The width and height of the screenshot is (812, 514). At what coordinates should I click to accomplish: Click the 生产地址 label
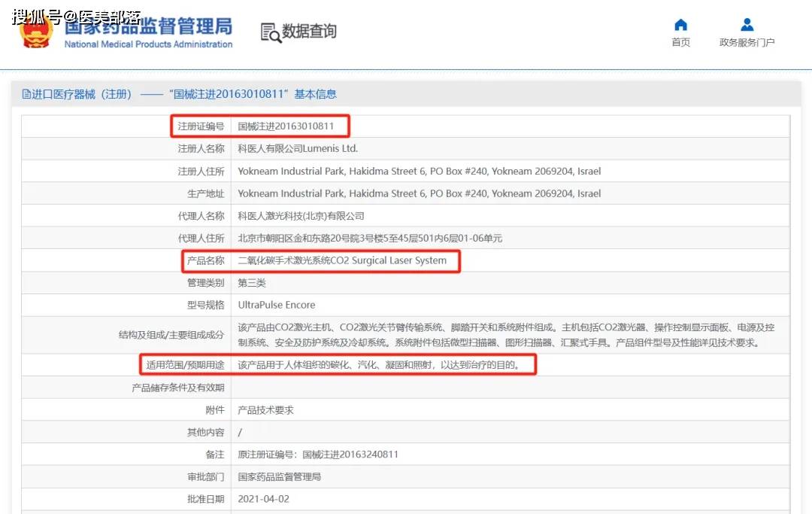pos(205,193)
